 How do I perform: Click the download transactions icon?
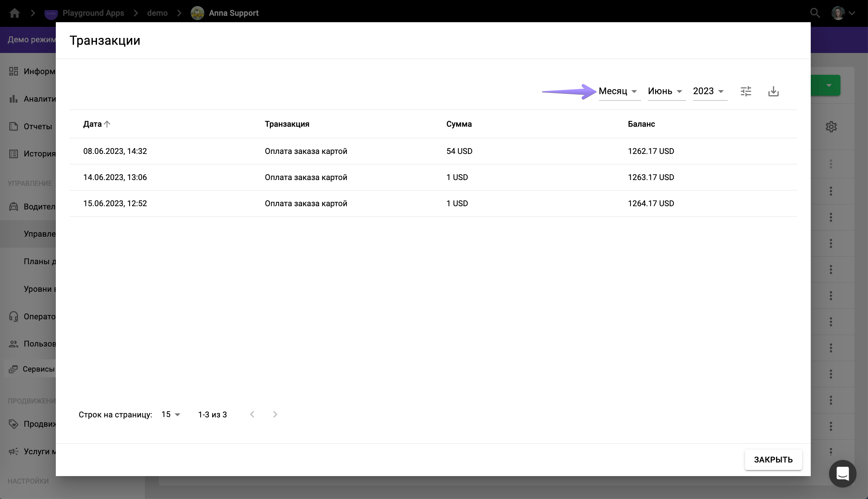(x=773, y=91)
